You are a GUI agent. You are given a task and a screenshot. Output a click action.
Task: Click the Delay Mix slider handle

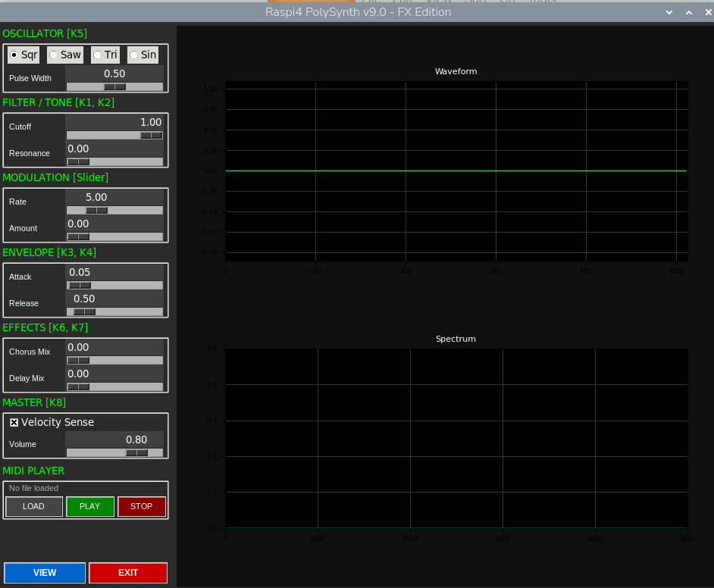(x=78, y=386)
